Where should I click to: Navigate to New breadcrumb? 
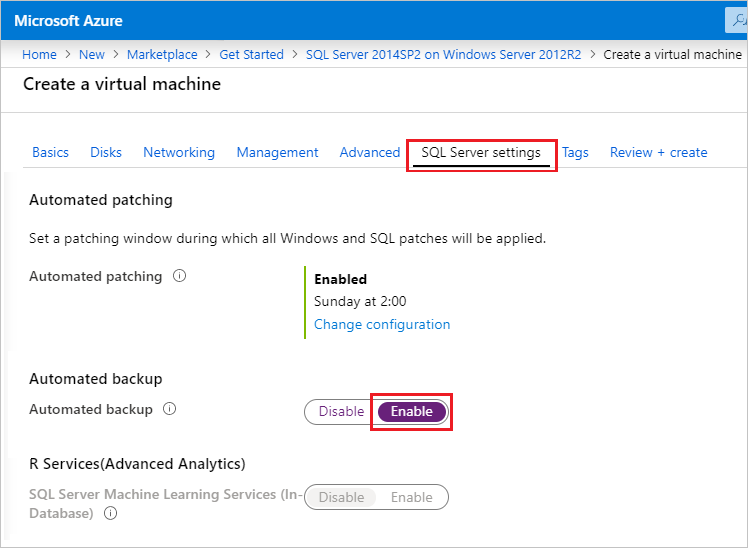point(92,54)
